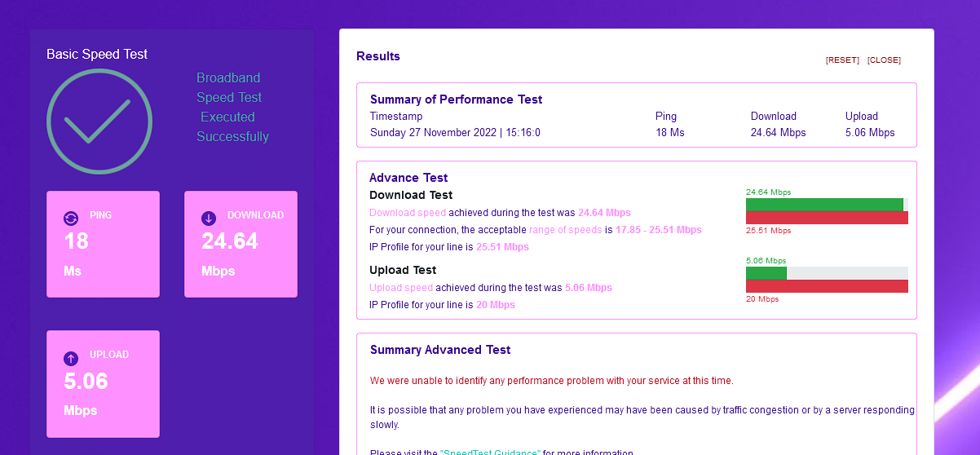Click the pink "Upload speed" text
The image size is (980, 455).
pyautogui.click(x=401, y=288)
